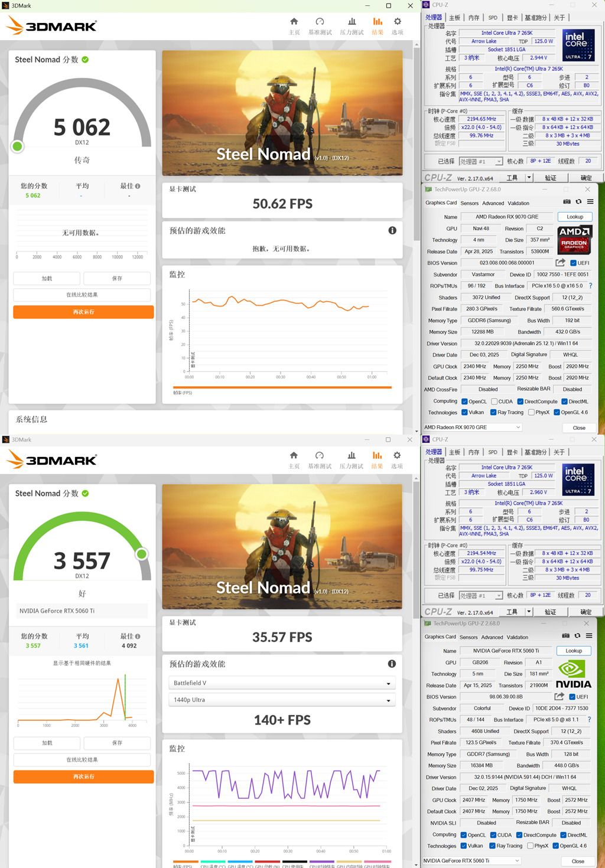Open 处理器 #1 dropdown in lower CPU-Z window
Screen dimensions: 605x868
481,595
